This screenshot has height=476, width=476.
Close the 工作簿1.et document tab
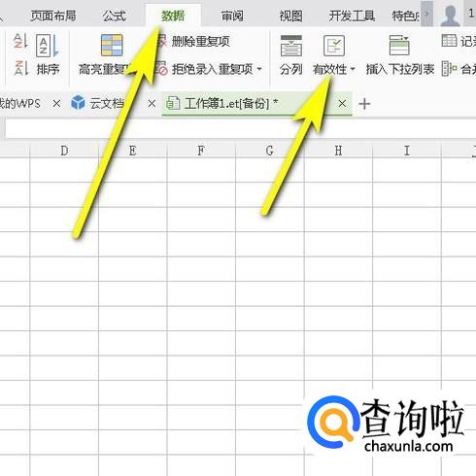click(342, 104)
